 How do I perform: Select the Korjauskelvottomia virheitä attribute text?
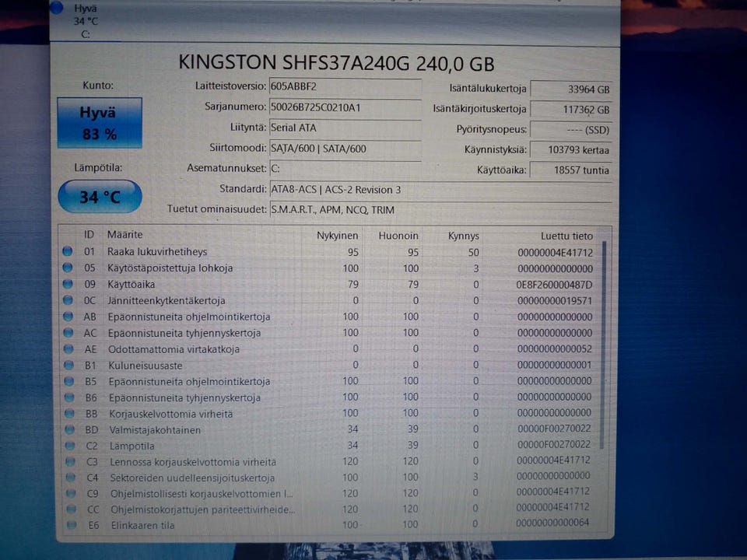click(171, 414)
